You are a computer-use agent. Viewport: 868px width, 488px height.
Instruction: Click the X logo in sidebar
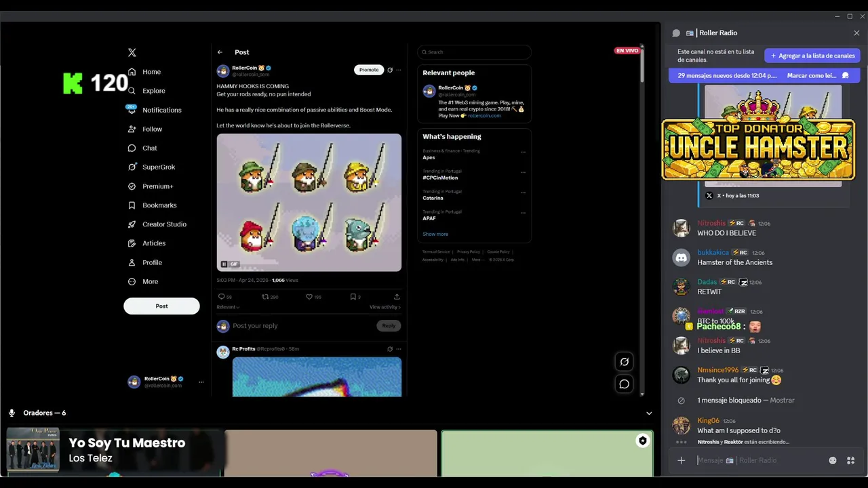click(132, 52)
